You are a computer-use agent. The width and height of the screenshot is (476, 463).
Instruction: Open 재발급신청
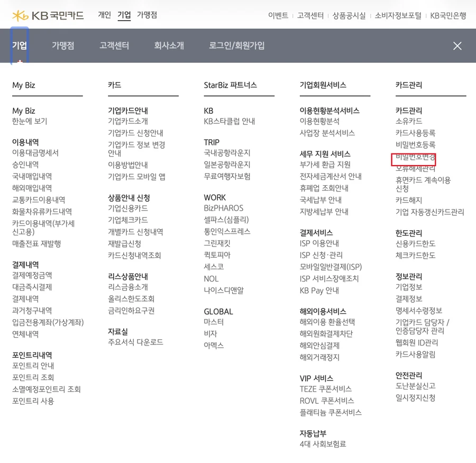[x=124, y=243]
